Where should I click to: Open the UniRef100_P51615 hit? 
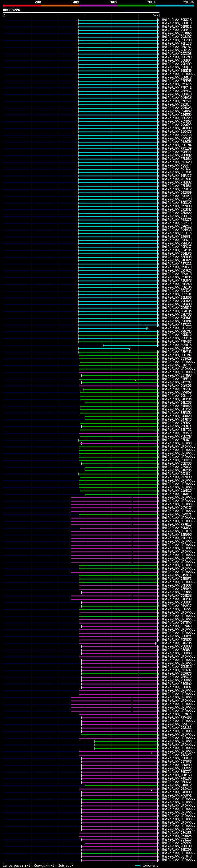(177, 84)
